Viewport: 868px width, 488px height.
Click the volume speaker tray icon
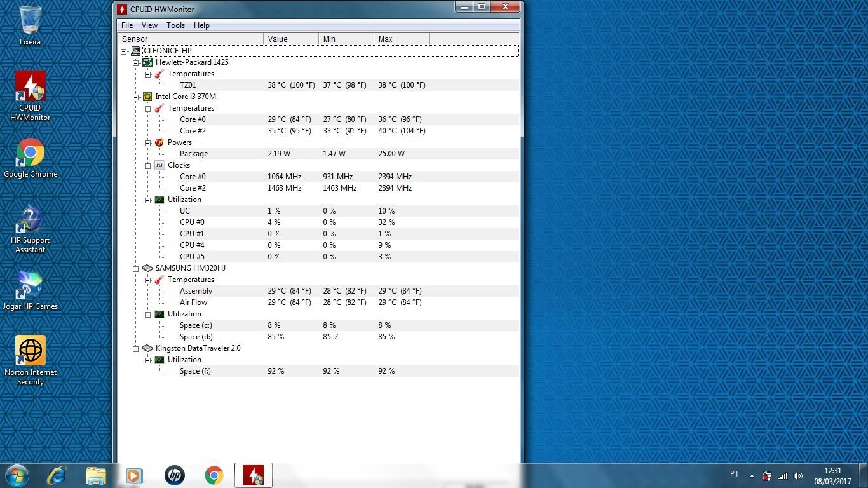click(x=799, y=476)
